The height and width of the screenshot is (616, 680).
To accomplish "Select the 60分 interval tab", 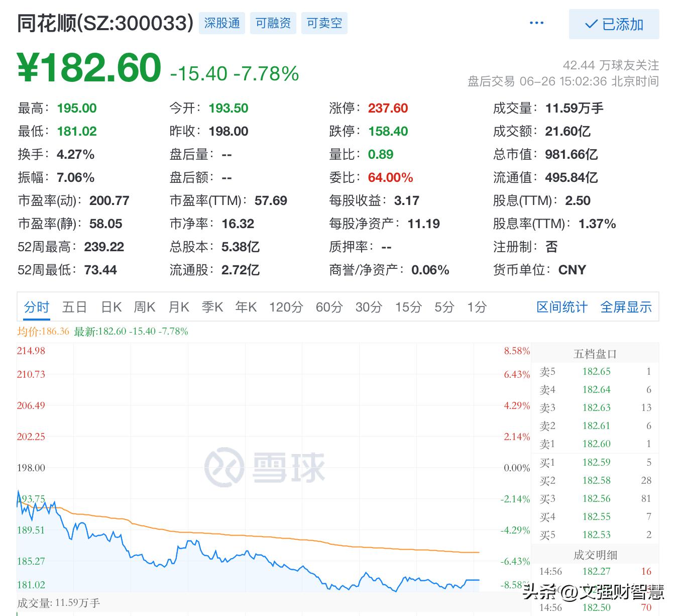I will pyautogui.click(x=328, y=307).
